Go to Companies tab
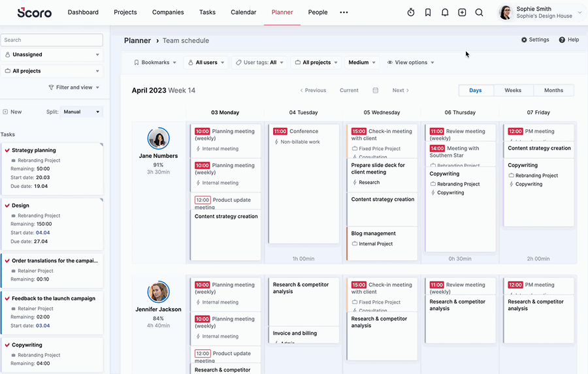588x374 pixels. (x=168, y=12)
